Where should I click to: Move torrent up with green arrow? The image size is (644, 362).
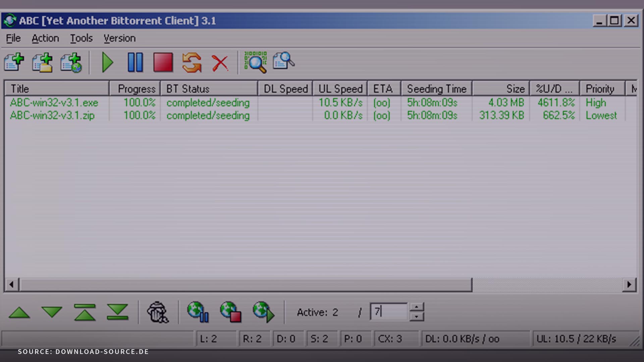[19, 312]
